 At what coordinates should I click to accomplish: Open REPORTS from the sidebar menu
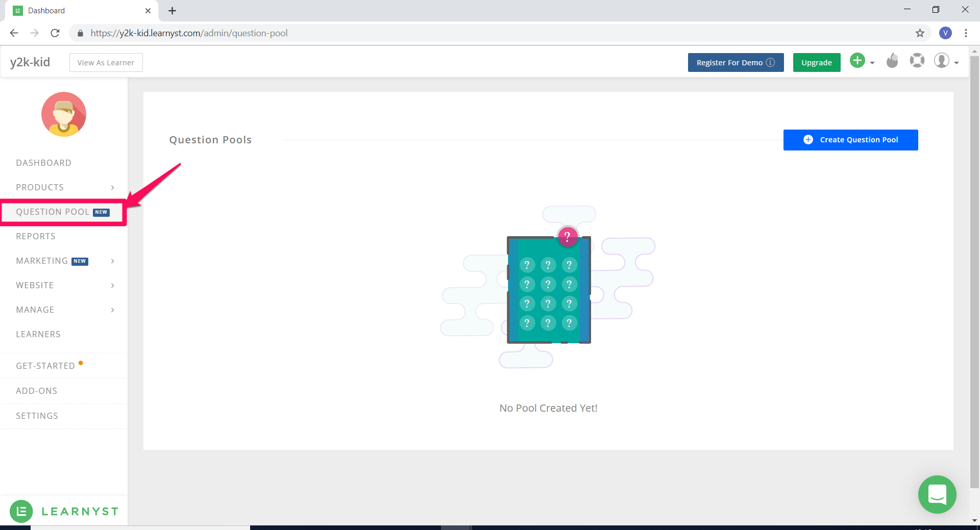(36, 236)
